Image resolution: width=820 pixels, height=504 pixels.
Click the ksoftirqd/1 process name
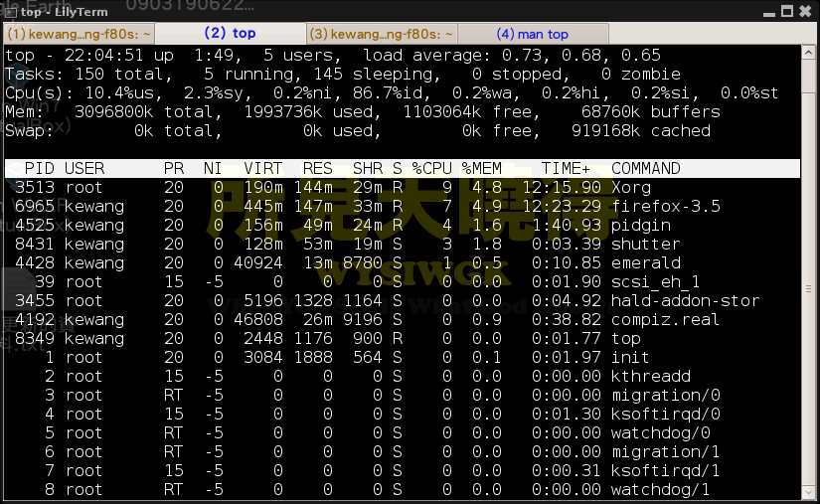click(x=666, y=470)
